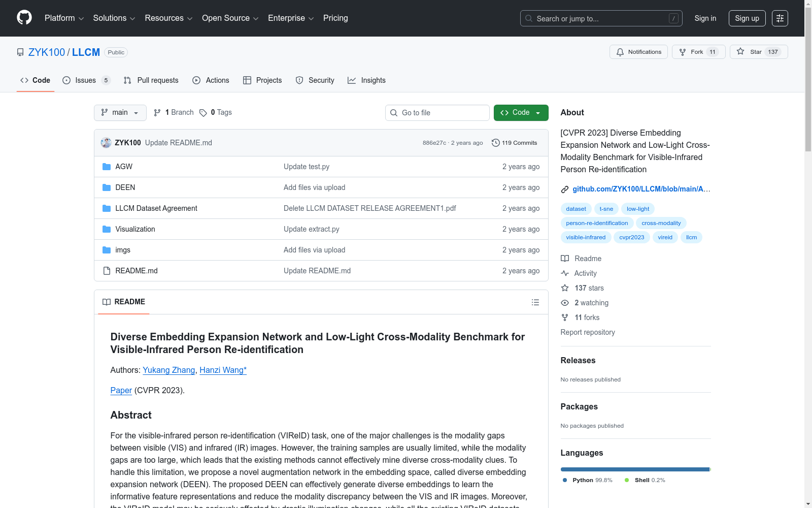Click the link chain icon in About
The image size is (812, 508).
[565, 189]
